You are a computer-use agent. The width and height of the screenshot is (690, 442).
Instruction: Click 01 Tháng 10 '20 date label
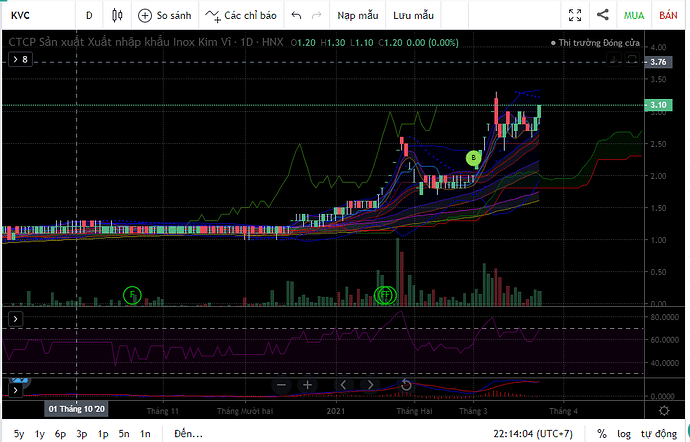pos(77,409)
